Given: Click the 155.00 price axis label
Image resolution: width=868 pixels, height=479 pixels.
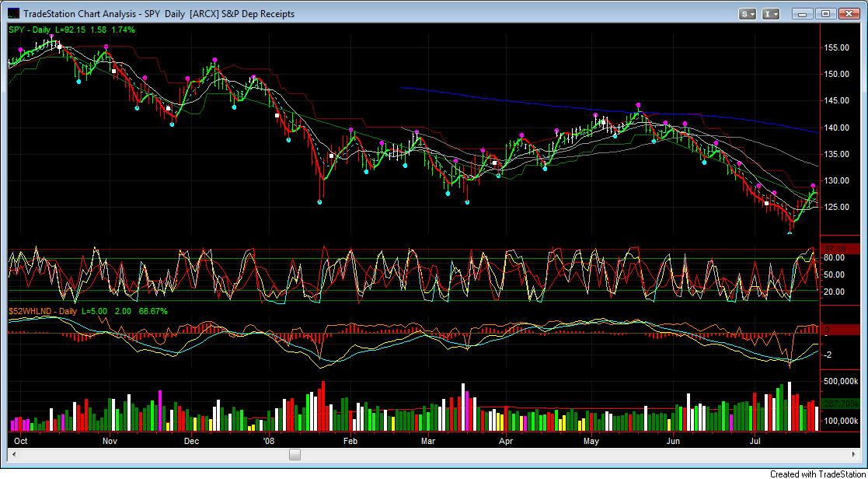Looking at the screenshot, I should pos(838,47).
